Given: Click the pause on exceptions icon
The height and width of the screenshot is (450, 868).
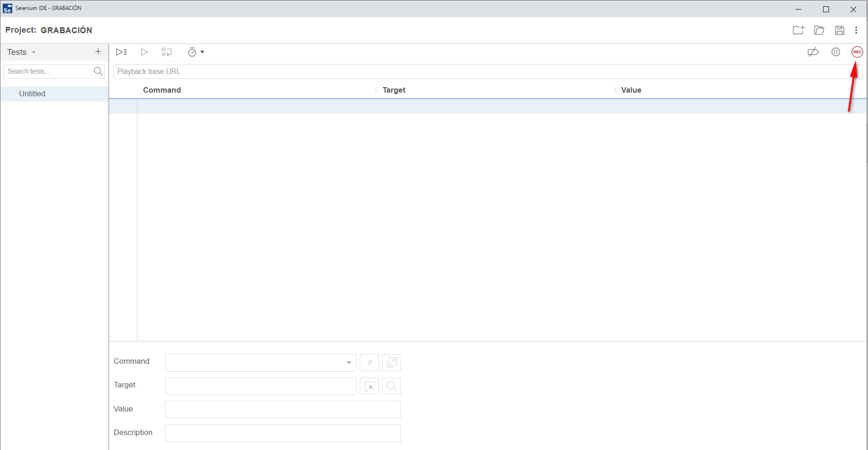Looking at the screenshot, I should point(835,52).
